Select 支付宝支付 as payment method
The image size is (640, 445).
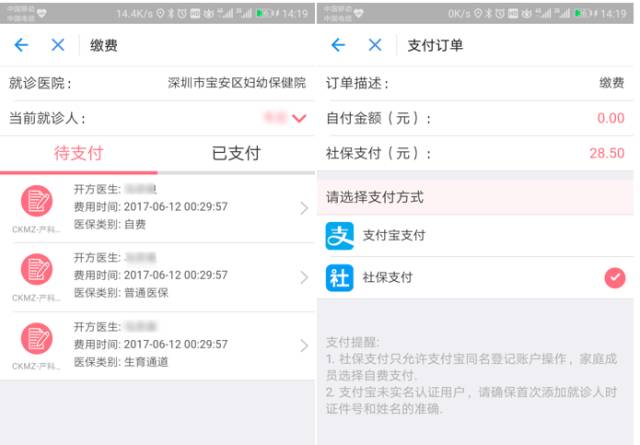(x=394, y=236)
